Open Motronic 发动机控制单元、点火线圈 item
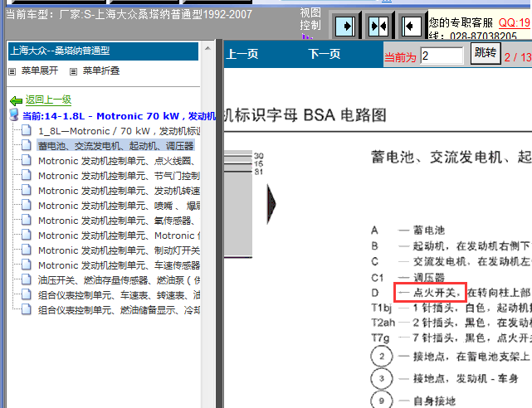This screenshot has height=408, width=532. point(116,161)
